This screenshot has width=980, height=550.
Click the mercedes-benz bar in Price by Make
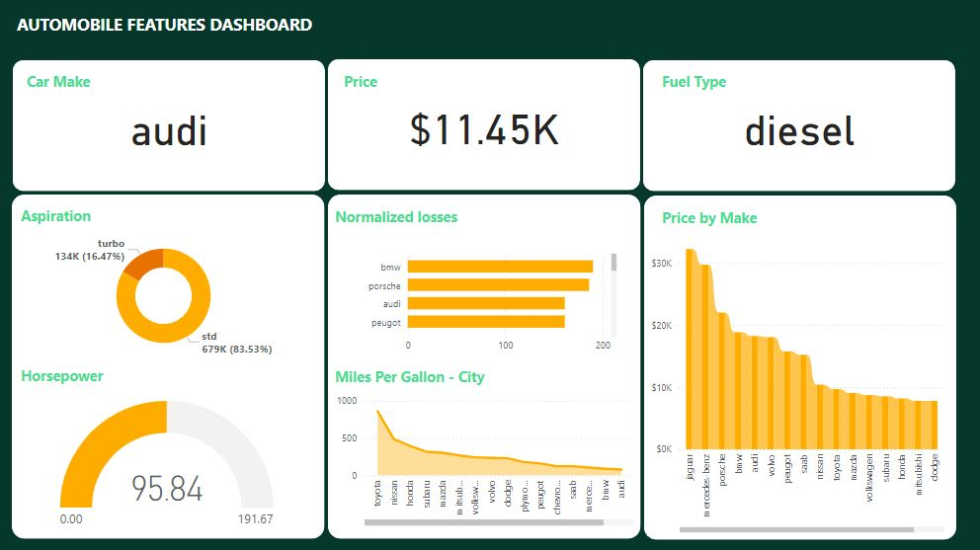[x=706, y=356]
